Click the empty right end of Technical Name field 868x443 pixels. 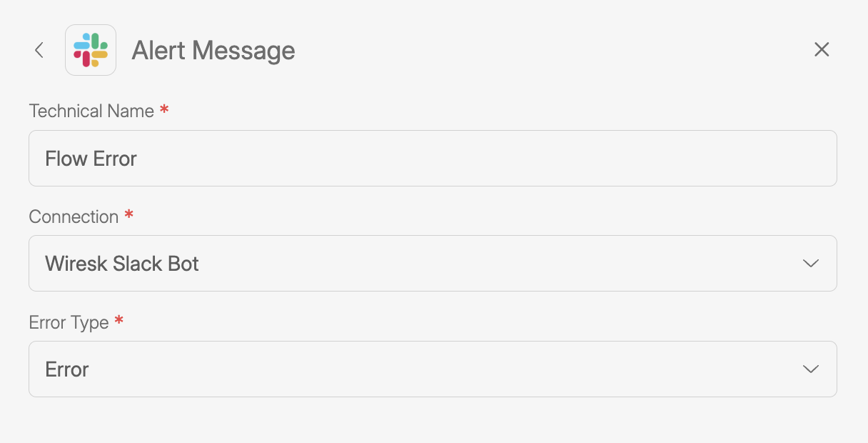pyautogui.click(x=785, y=159)
